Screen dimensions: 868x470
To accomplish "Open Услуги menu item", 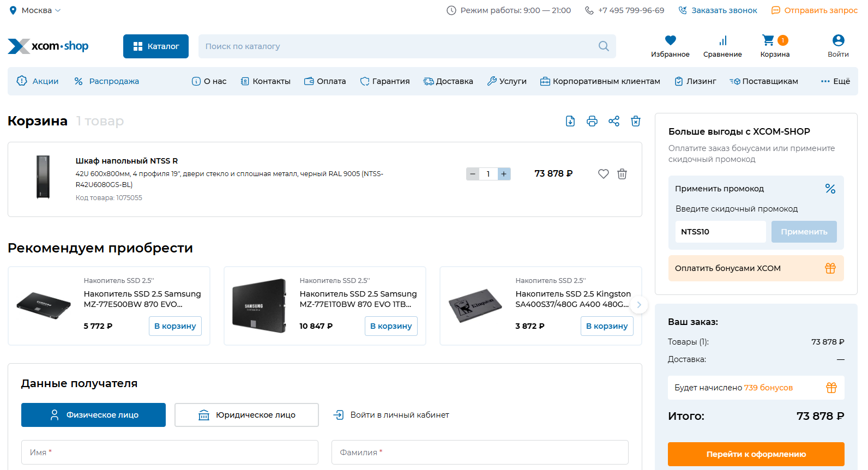I will click(507, 81).
